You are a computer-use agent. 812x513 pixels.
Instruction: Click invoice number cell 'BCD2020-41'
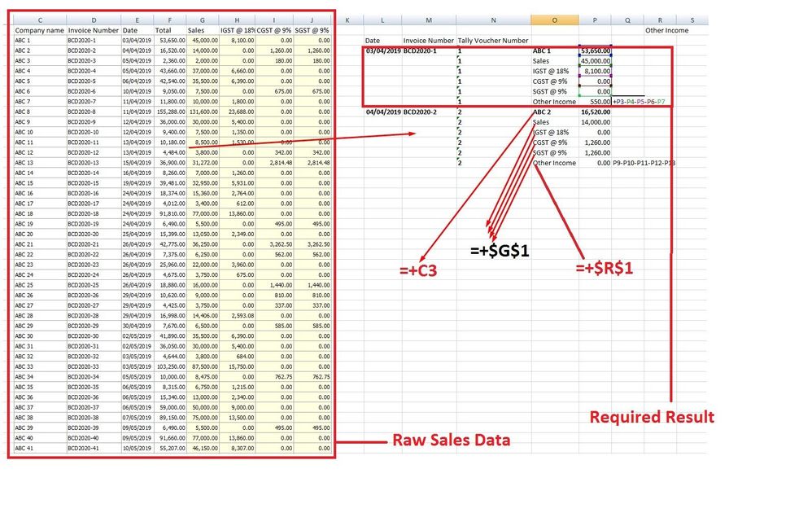tap(94, 448)
